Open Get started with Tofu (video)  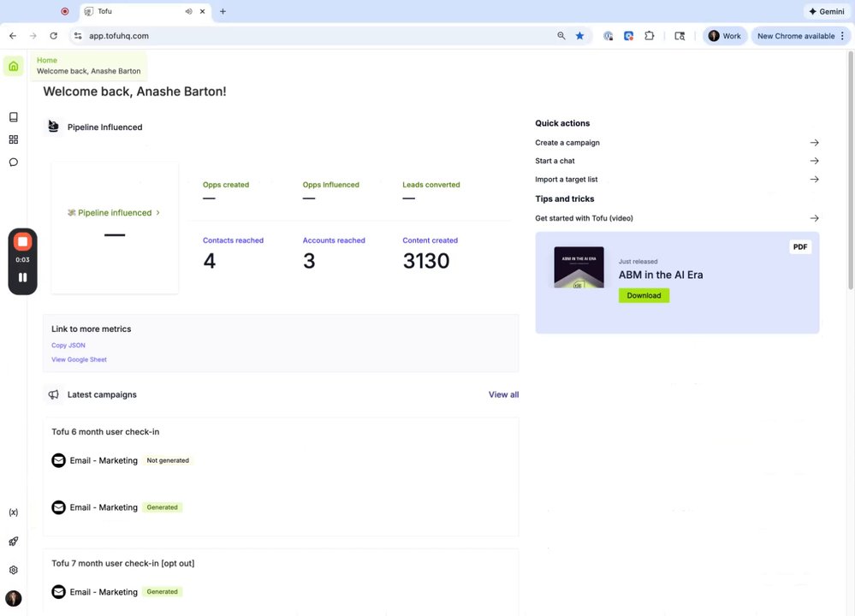tap(584, 218)
